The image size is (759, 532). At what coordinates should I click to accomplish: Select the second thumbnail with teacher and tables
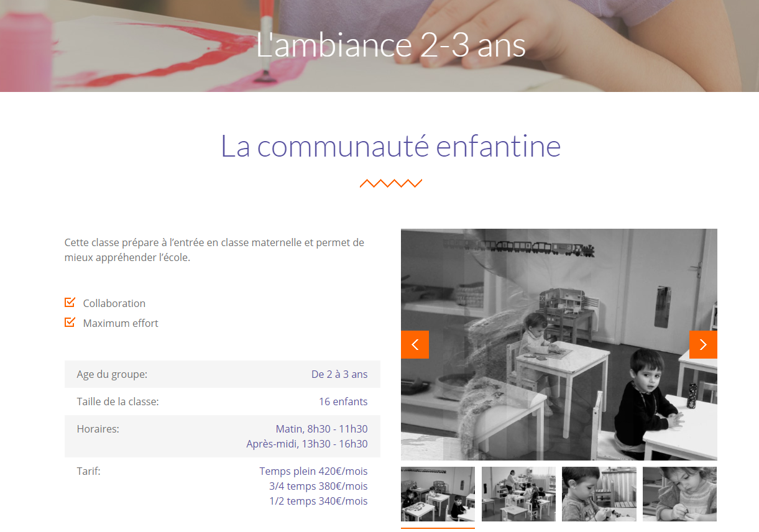518,494
